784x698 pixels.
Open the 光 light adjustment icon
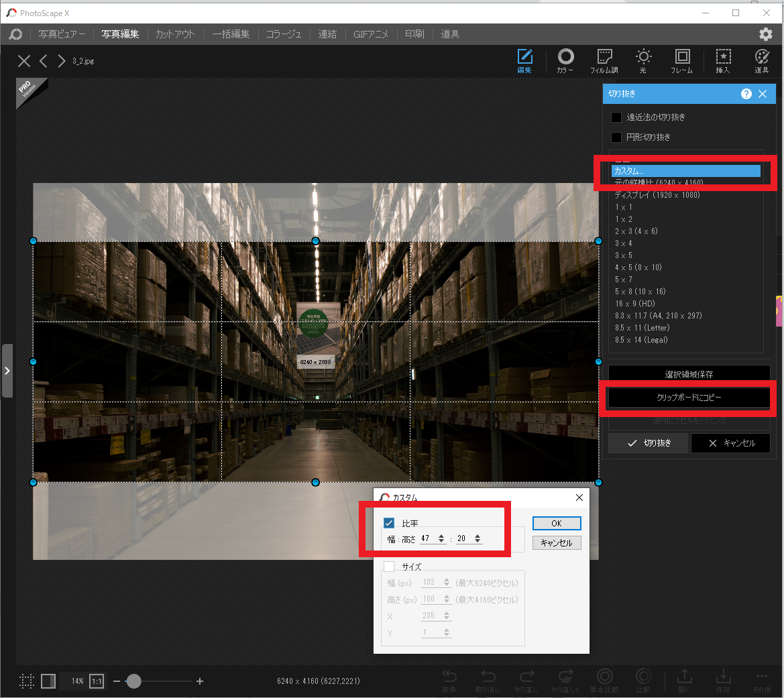[643, 59]
